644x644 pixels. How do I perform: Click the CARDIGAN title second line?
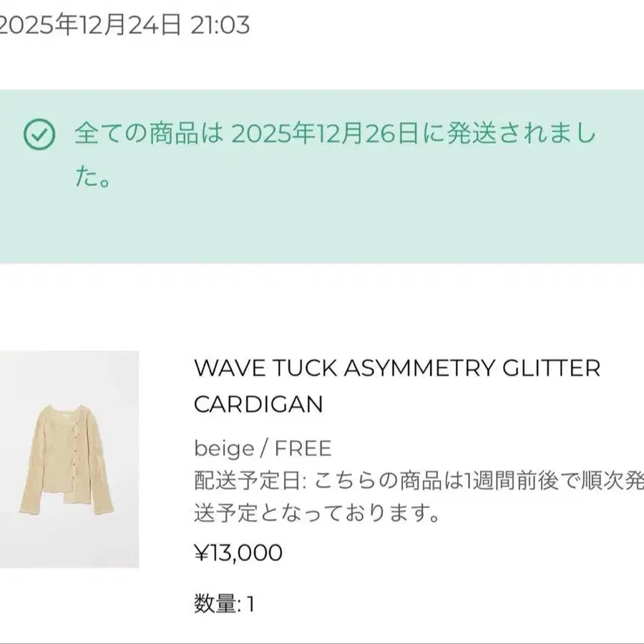tap(258, 404)
